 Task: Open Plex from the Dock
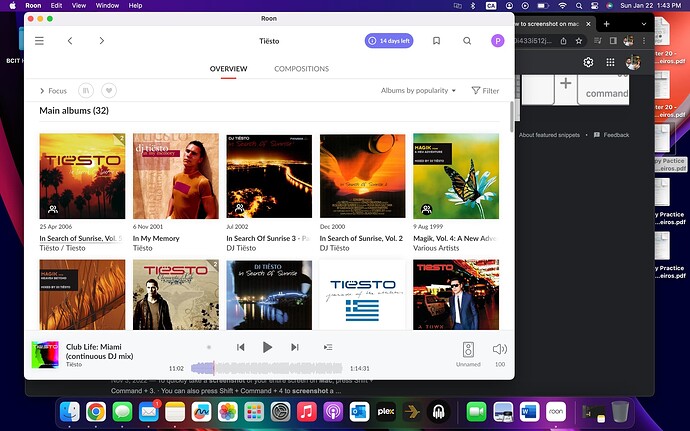coord(385,412)
